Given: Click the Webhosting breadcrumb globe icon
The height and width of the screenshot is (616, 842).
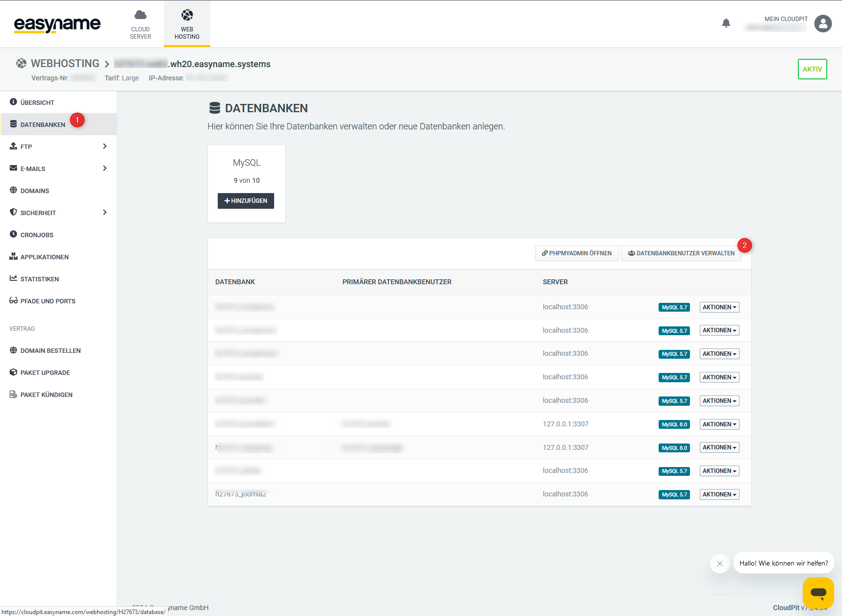Looking at the screenshot, I should pos(21,63).
